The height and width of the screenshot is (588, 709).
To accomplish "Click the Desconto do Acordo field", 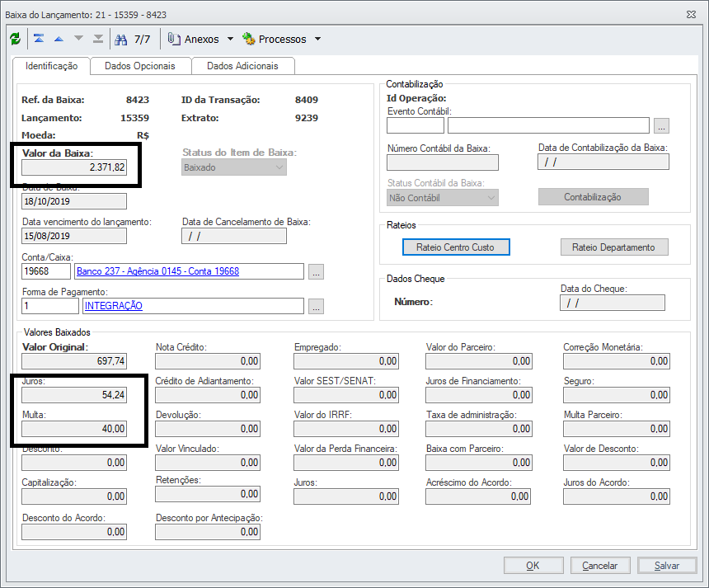I will pos(74,532).
